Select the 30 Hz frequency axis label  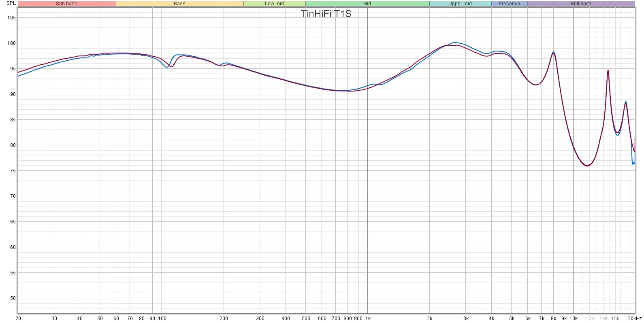click(54, 319)
